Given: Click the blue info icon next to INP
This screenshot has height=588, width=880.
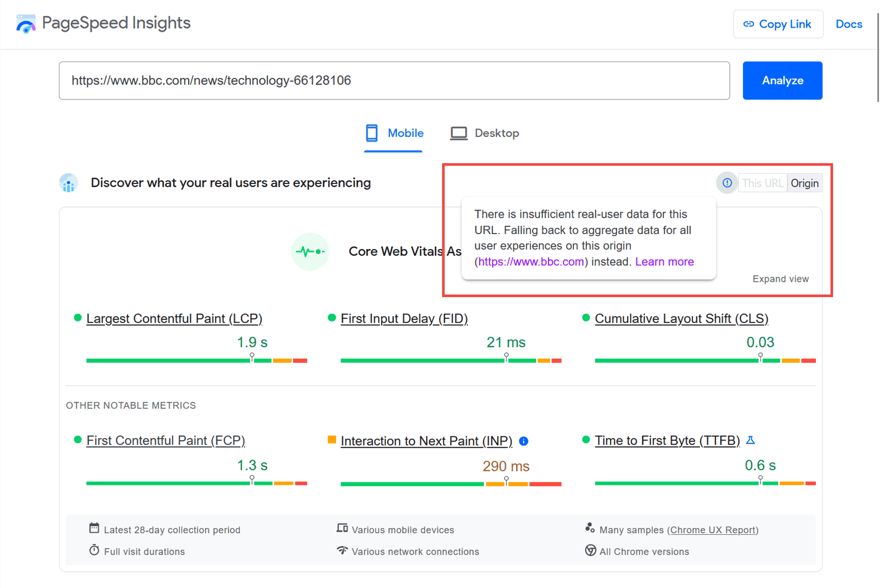Looking at the screenshot, I should pyautogui.click(x=524, y=442).
